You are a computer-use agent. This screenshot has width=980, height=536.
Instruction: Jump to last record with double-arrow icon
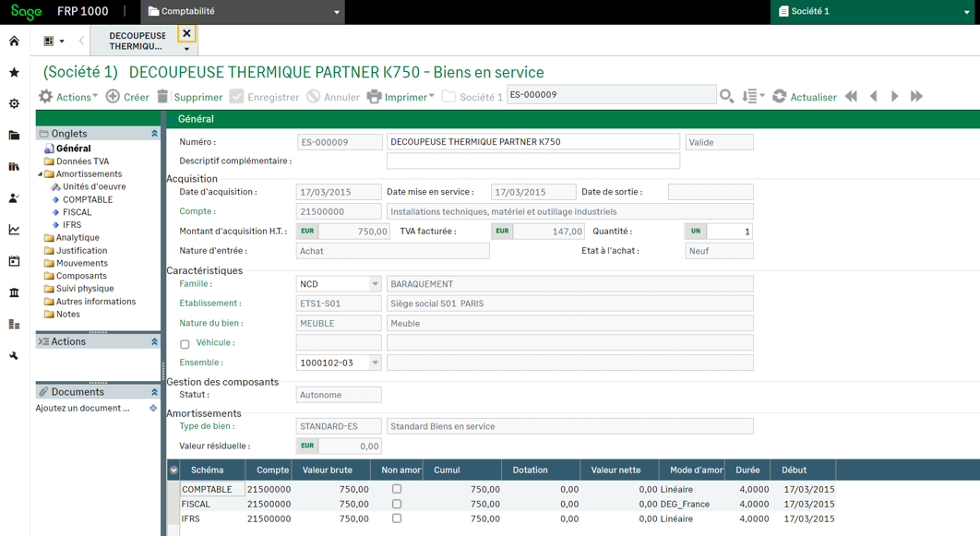(915, 95)
